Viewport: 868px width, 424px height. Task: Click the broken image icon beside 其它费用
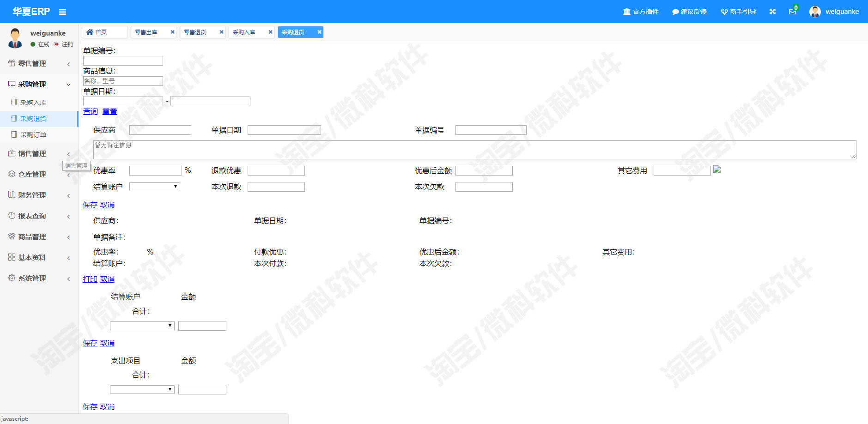tap(717, 170)
